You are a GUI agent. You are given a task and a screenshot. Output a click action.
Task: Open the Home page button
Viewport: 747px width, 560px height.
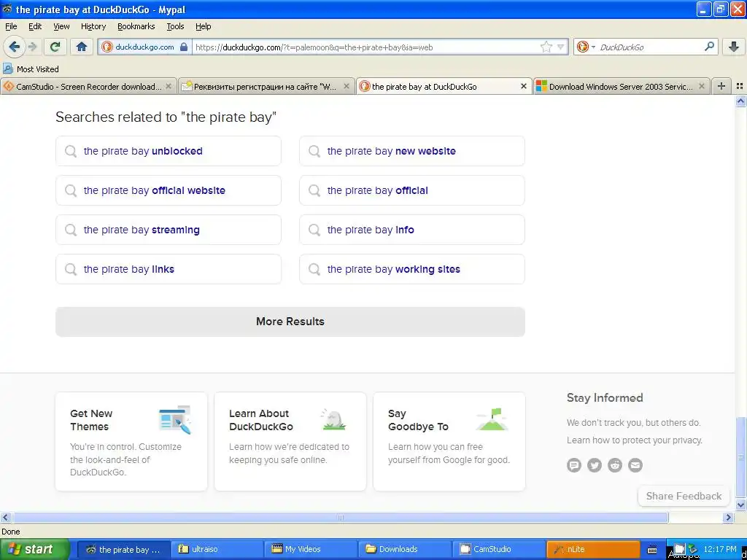click(x=82, y=47)
